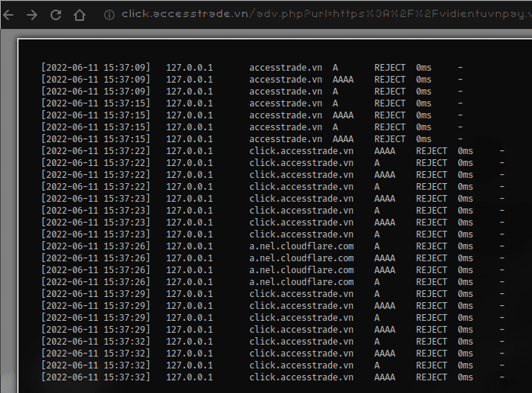Select click.accesstrade.vn in the bottom log row
The width and height of the screenshot is (532, 393).
tap(301, 377)
